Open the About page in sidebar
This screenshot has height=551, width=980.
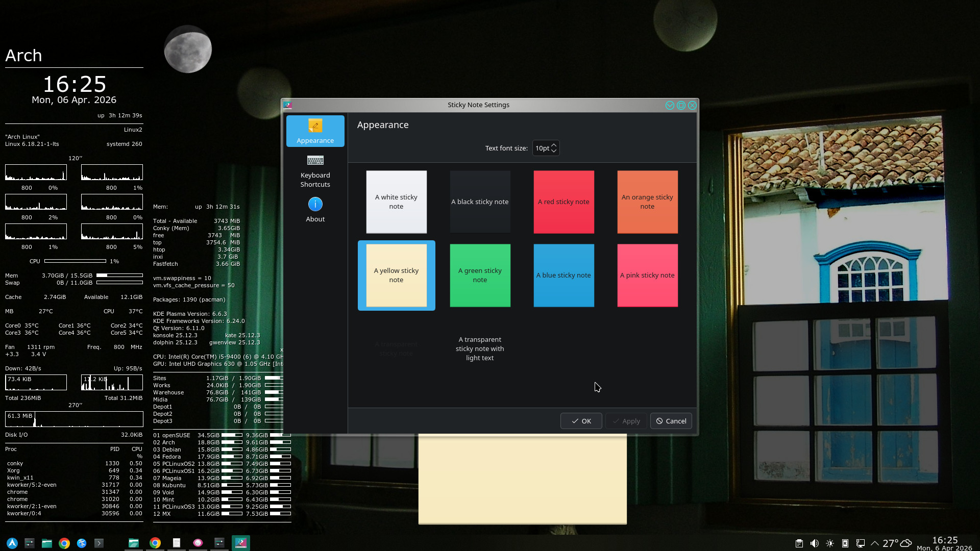pos(315,210)
